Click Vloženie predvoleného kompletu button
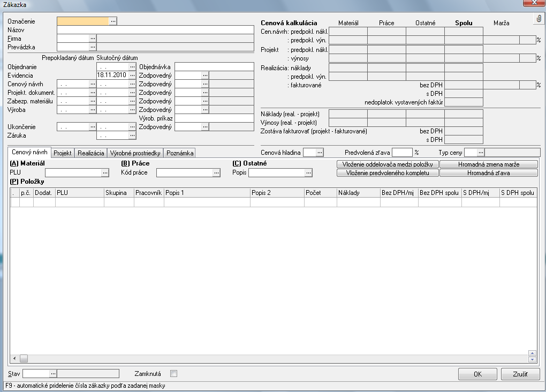This screenshot has height=392, width=546. click(x=388, y=173)
